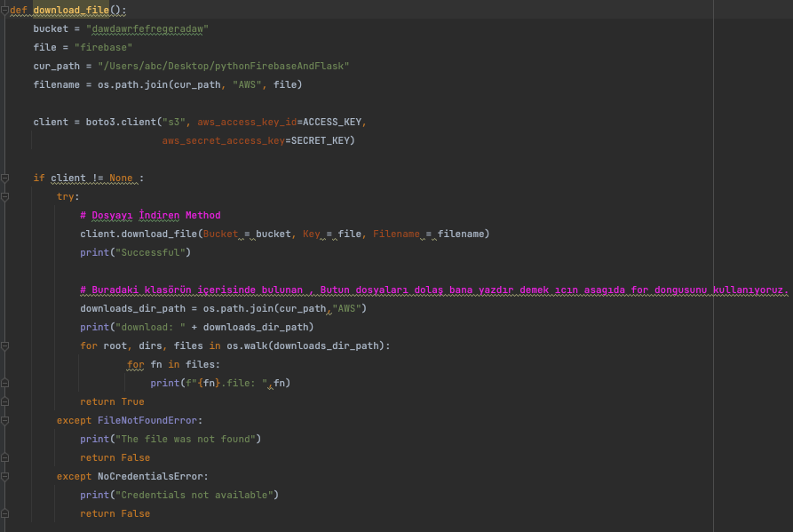This screenshot has height=532, width=793.
Task: Click the long comment starting '# Buradaki klasörün'
Action: (434, 290)
